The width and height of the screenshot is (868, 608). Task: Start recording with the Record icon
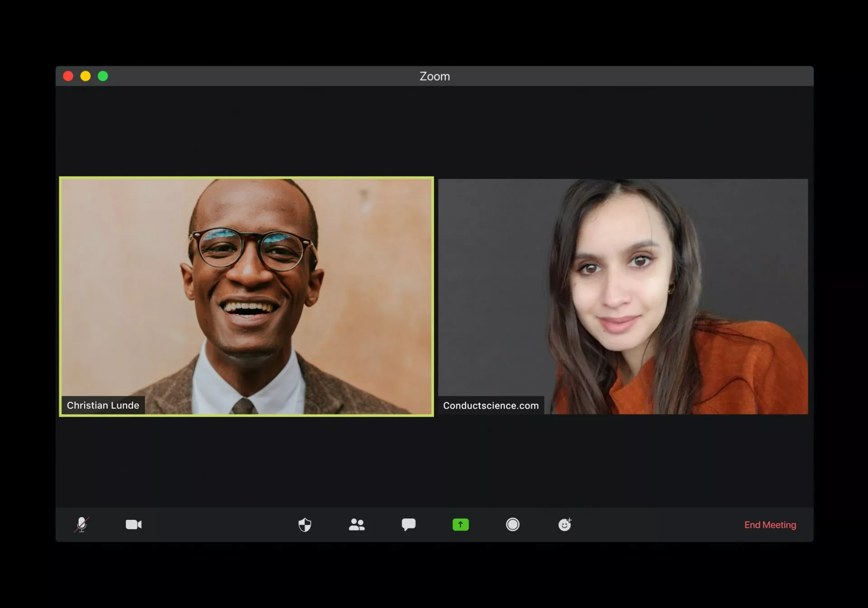pyautogui.click(x=513, y=525)
